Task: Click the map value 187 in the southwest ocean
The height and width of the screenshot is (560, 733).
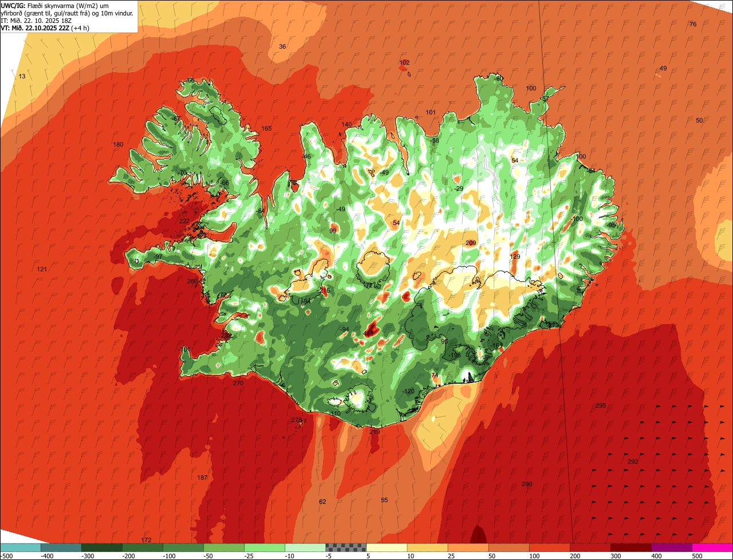Action: pyautogui.click(x=202, y=478)
